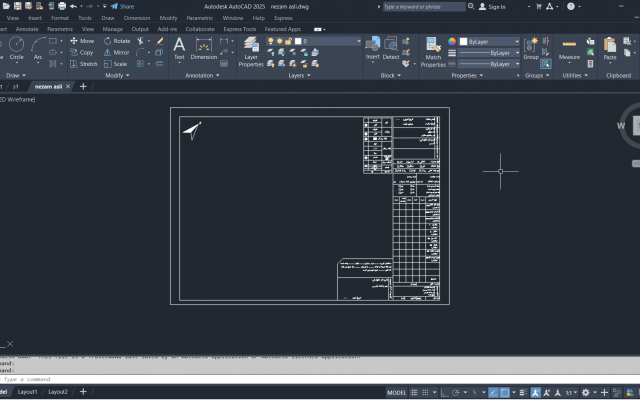Open Layer Properties manager
The image size is (640, 400).
pyautogui.click(x=251, y=52)
